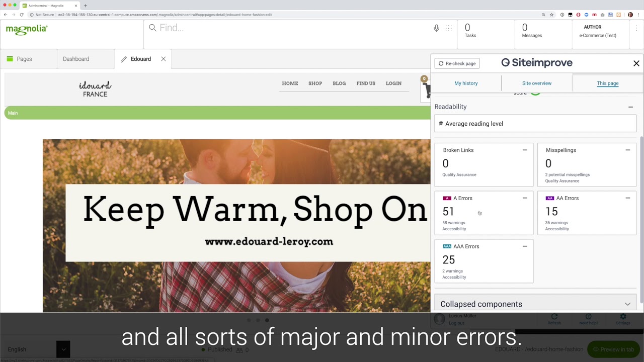The width and height of the screenshot is (644, 362).
Task: Click the AAA Errors count 25
Action: pyautogui.click(x=449, y=260)
